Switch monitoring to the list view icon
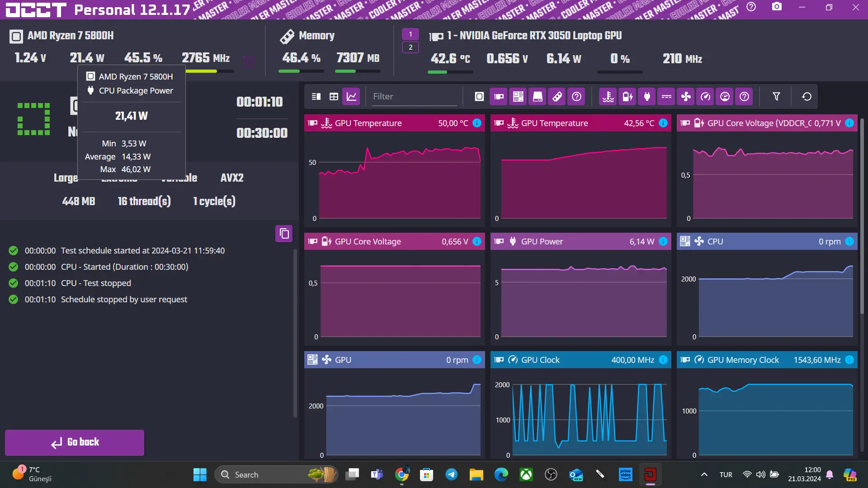 [x=316, y=97]
